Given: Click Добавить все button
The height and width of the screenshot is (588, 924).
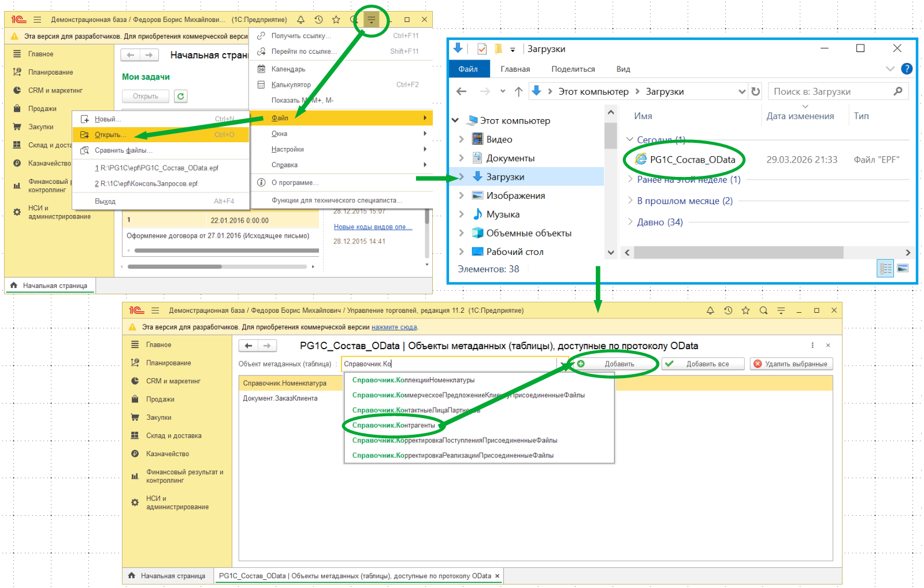Looking at the screenshot, I should point(703,364).
